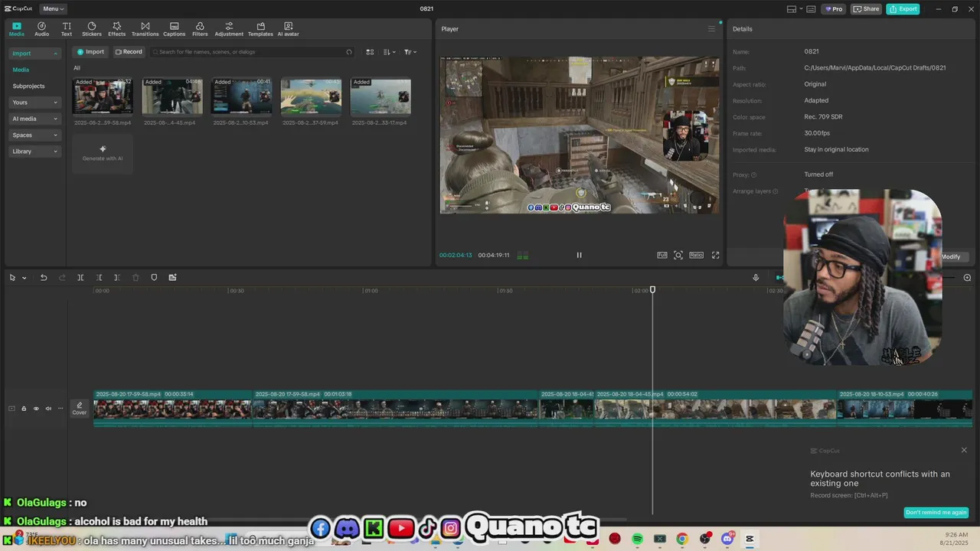Add a marker in the timeline
980x551 pixels.
click(x=154, y=278)
